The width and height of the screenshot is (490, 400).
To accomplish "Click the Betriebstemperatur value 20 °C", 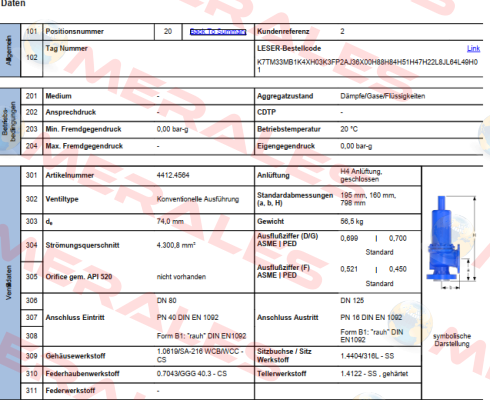I will tap(349, 129).
